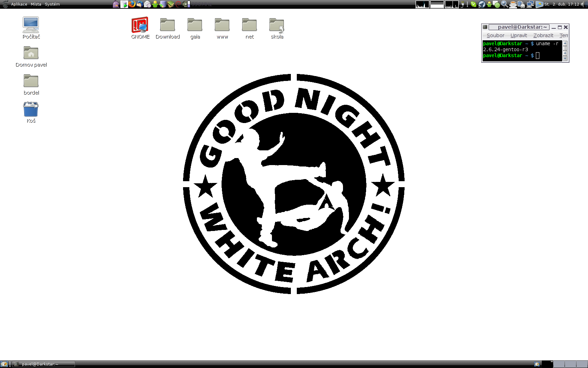
Task: Click the third system monitor graph applet
Action: (452, 4)
